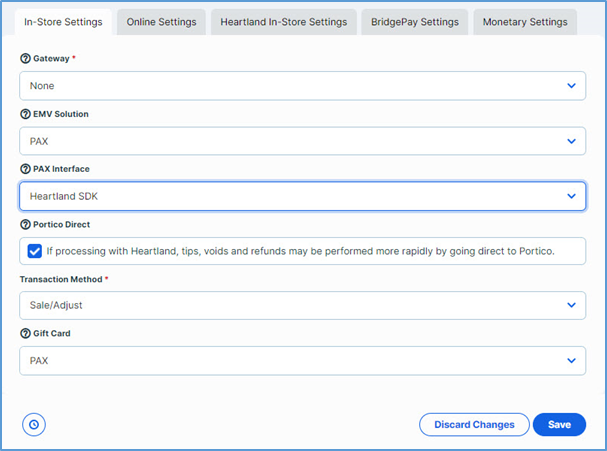Uncheck the Portico Direct checkbox

35,251
